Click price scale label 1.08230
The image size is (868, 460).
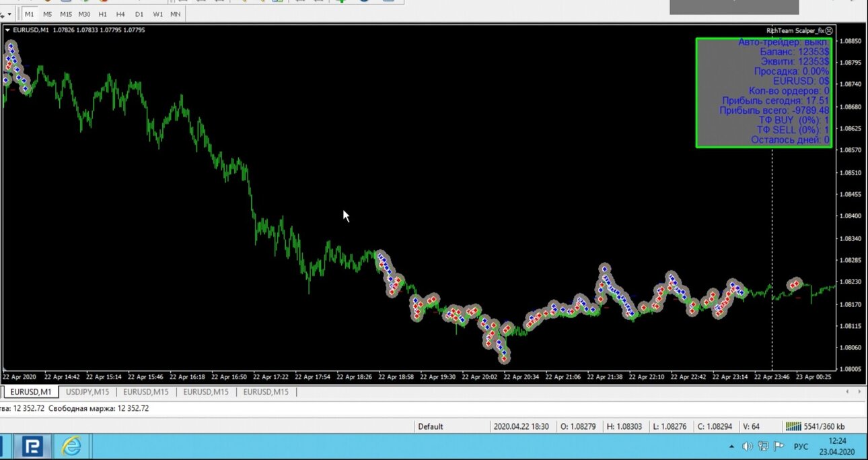pyautogui.click(x=851, y=282)
